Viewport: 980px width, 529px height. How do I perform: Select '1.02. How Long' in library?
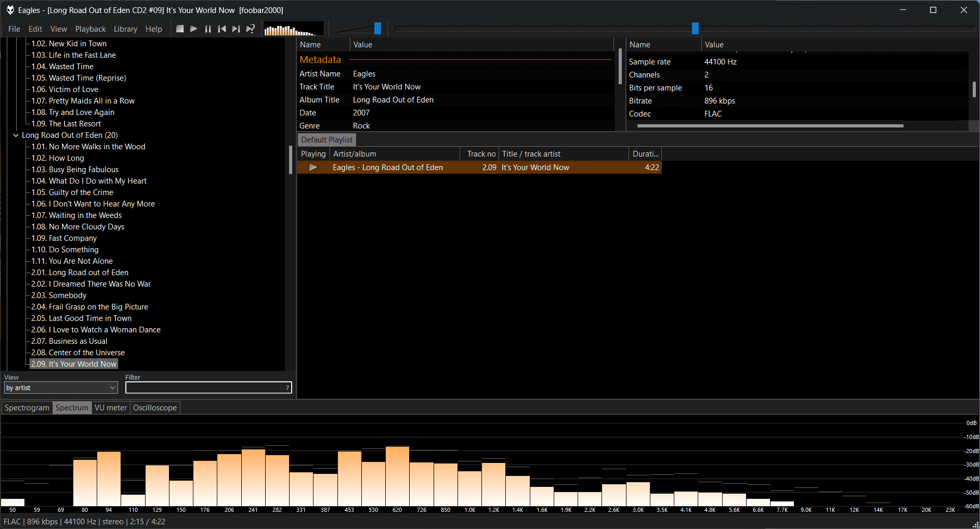[x=58, y=158]
